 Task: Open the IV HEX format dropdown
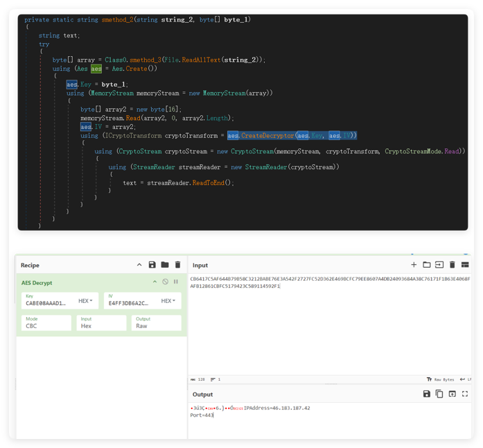point(168,300)
